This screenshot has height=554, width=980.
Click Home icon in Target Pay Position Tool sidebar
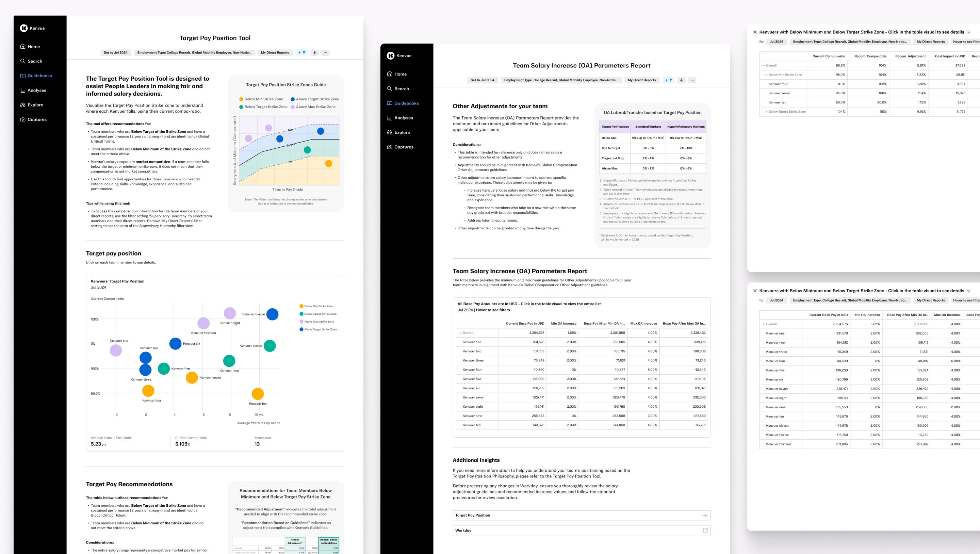click(23, 46)
